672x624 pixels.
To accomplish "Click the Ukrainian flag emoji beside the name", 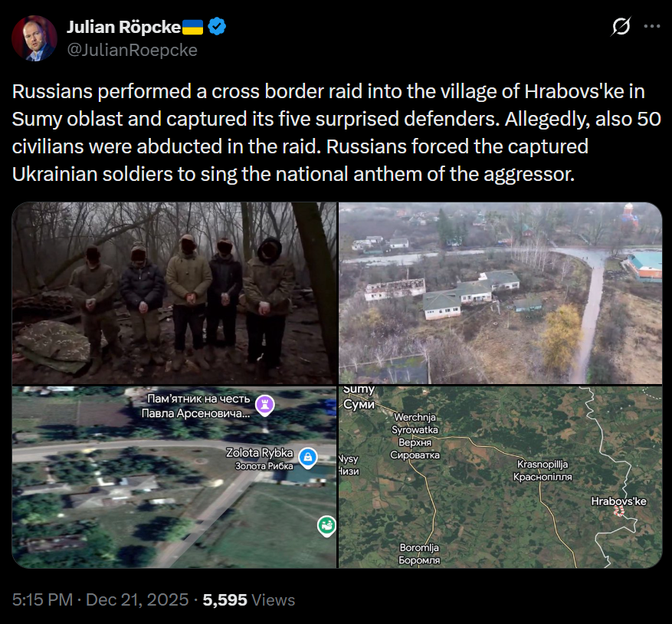I will point(193,27).
